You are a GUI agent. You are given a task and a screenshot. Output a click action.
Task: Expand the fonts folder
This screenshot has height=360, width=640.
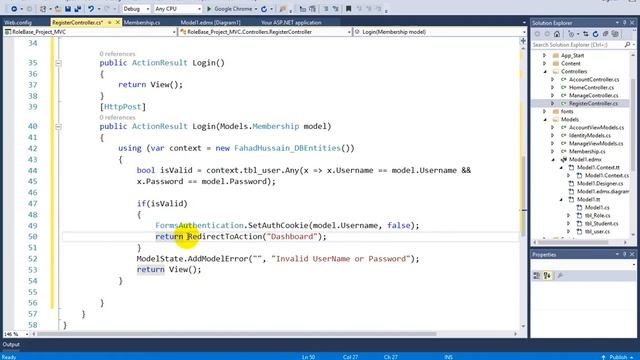coord(544,111)
